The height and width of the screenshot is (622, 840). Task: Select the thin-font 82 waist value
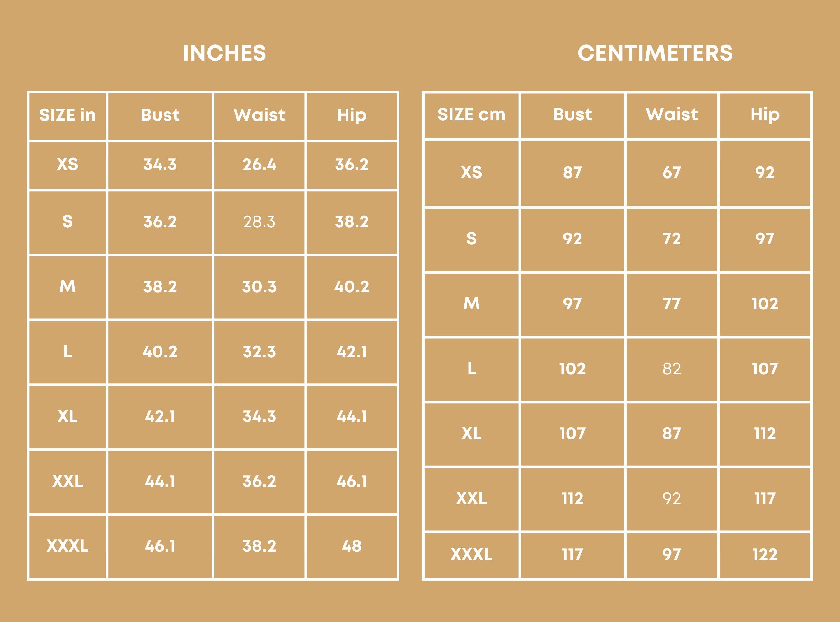pyautogui.click(x=672, y=369)
